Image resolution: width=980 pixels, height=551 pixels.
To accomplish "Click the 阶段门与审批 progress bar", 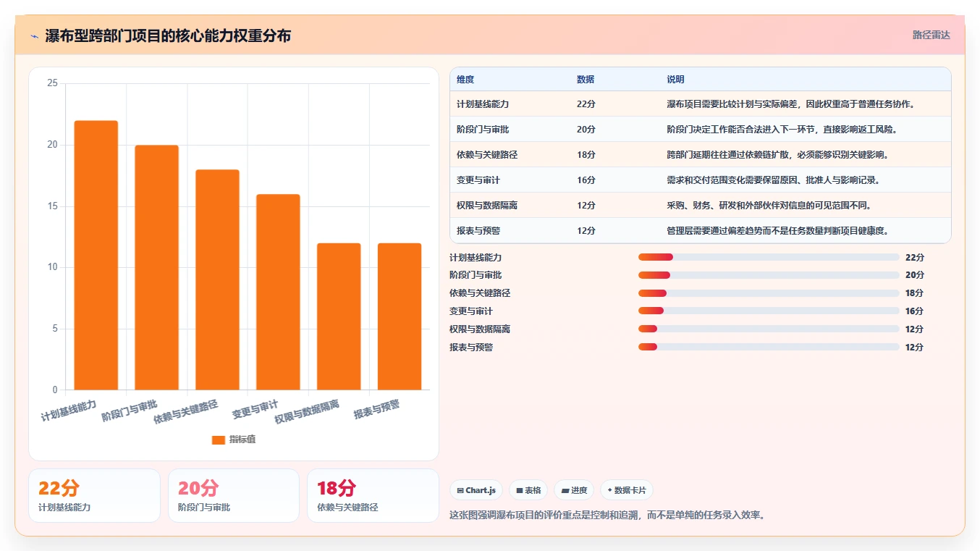I will point(769,275).
